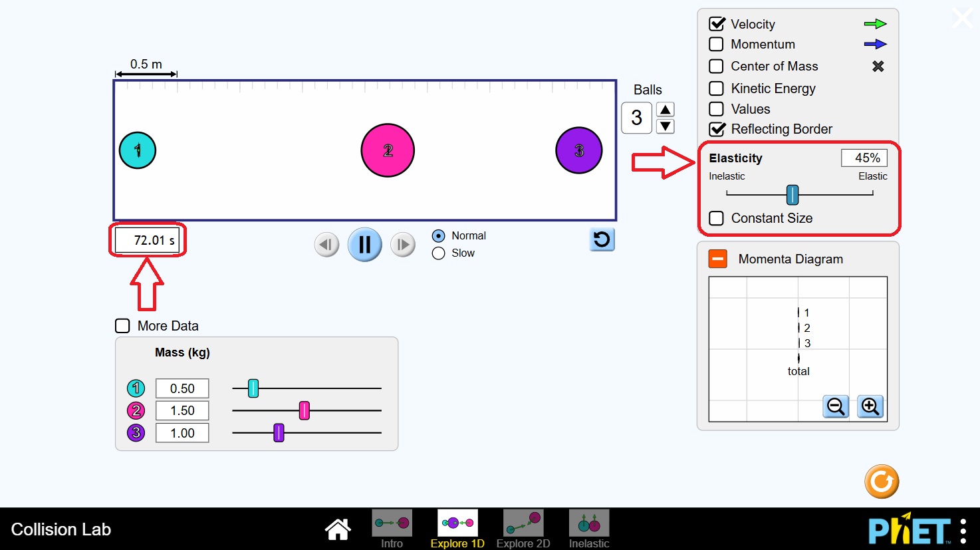Switch to the Intro screen tab
Viewport: 980px width, 550px height.
point(392,529)
